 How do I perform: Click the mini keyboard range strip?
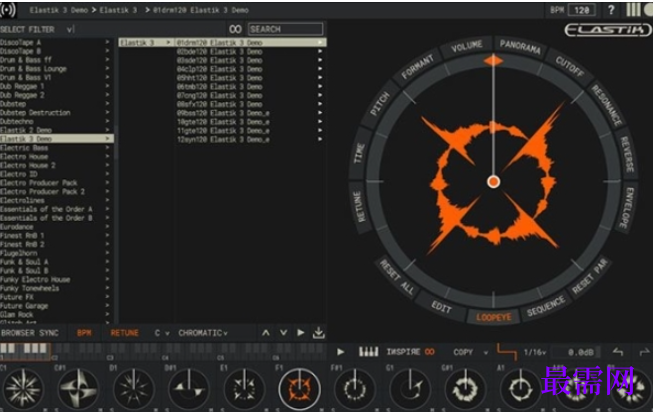click(162, 350)
